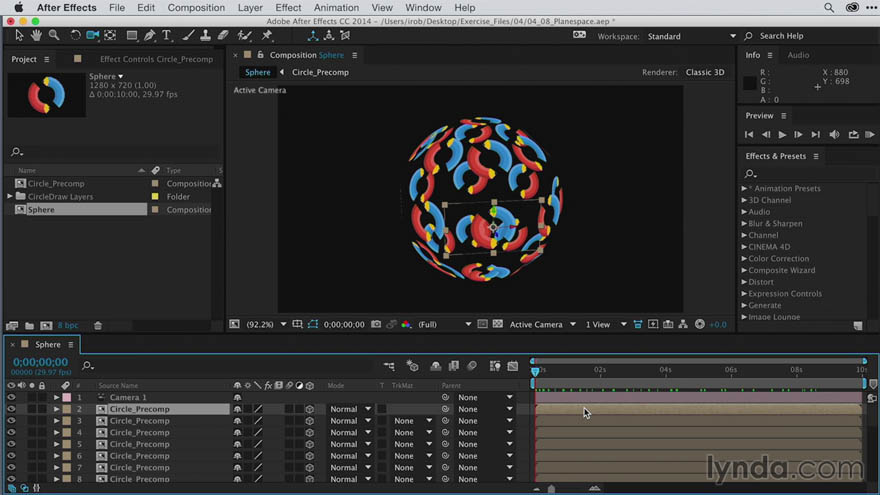The image size is (880, 495).
Task: Expand layer 3 Circle_Precomp properties
Action: tap(56, 421)
